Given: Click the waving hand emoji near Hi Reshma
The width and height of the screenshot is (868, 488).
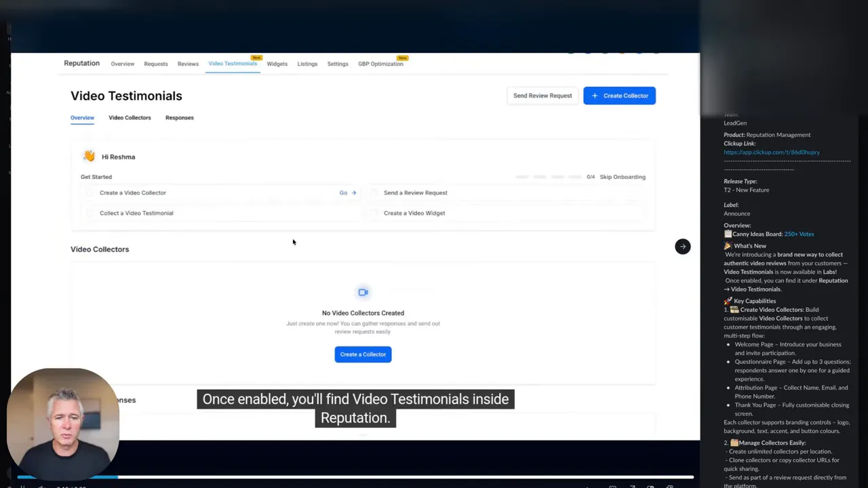Looking at the screenshot, I should 88,156.
